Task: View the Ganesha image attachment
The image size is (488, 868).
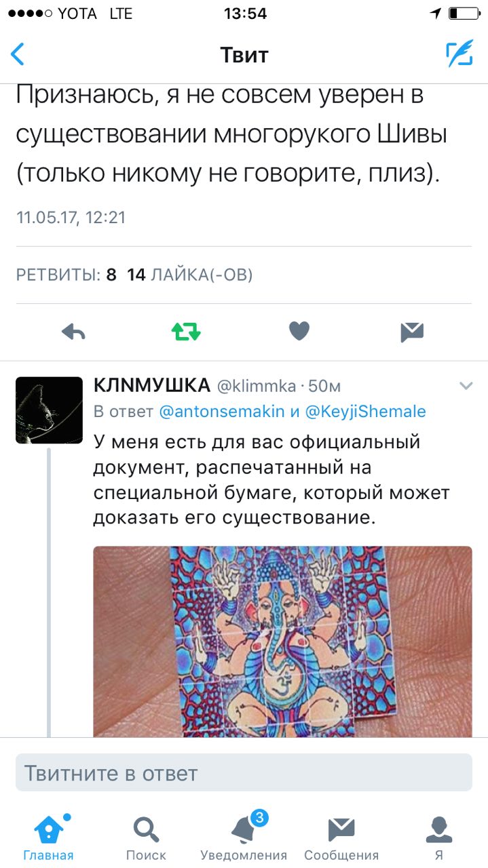Action: tap(282, 642)
